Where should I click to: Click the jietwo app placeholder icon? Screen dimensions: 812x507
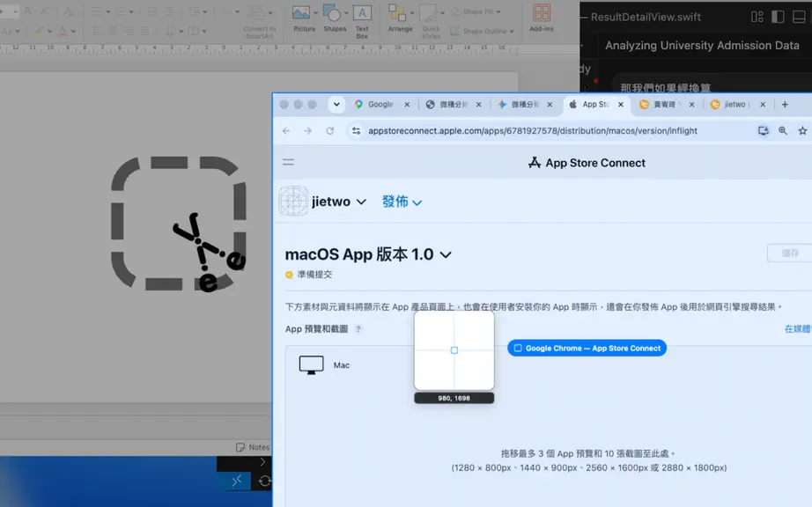[293, 201]
